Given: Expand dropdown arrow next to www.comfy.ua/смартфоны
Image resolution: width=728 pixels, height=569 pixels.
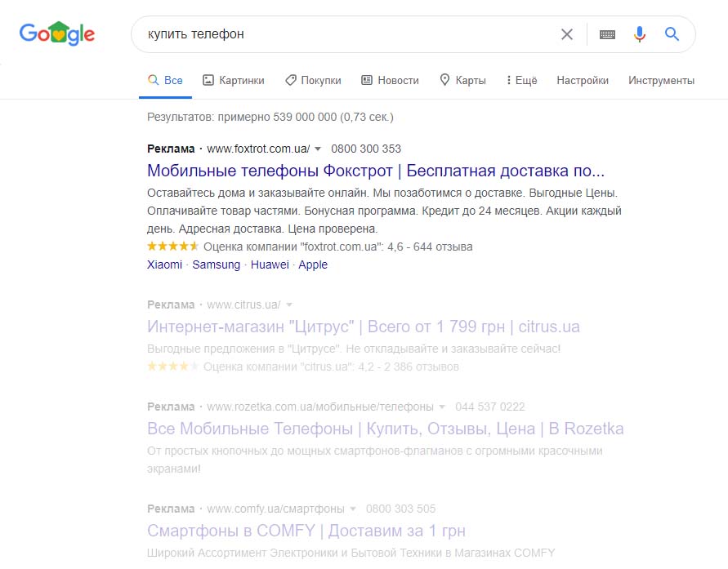Looking at the screenshot, I should pos(353,509).
